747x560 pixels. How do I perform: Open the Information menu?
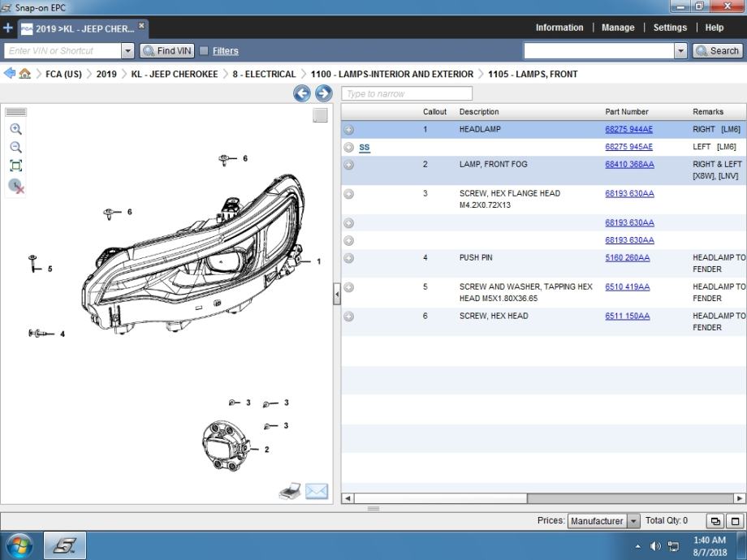pyautogui.click(x=559, y=28)
